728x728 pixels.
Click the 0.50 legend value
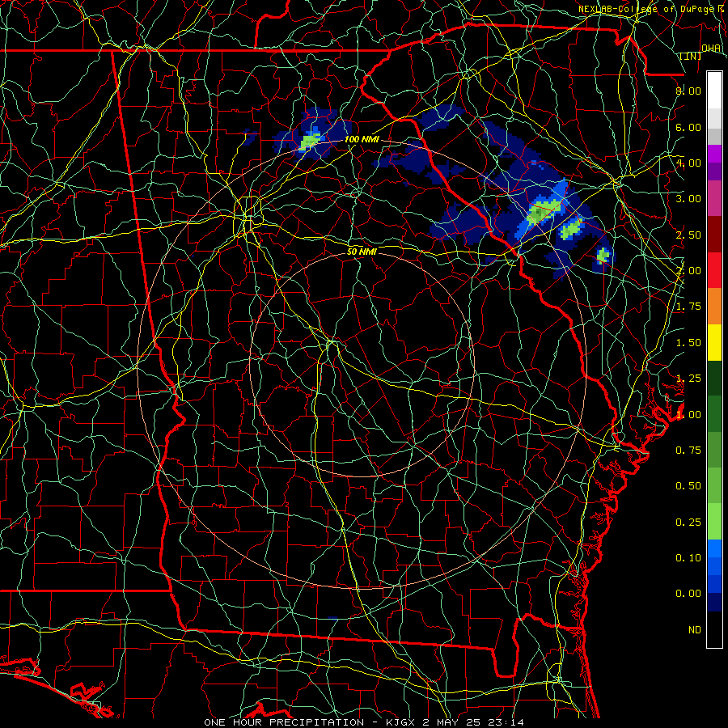pyautogui.click(x=688, y=486)
